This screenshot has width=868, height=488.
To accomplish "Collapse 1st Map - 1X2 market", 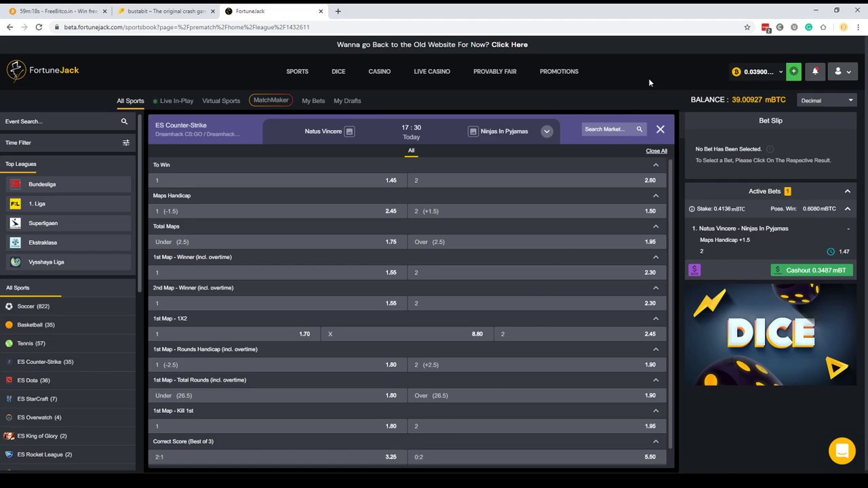I will coord(656,319).
